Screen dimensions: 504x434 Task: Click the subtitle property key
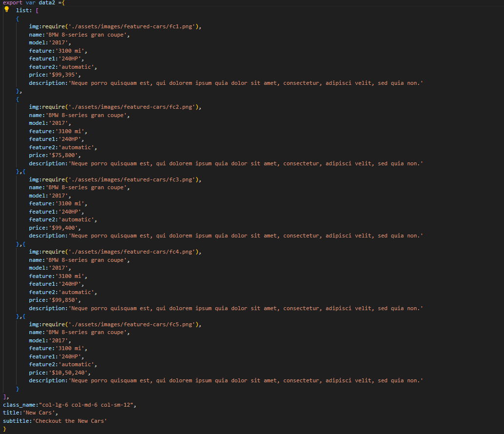tap(16, 421)
